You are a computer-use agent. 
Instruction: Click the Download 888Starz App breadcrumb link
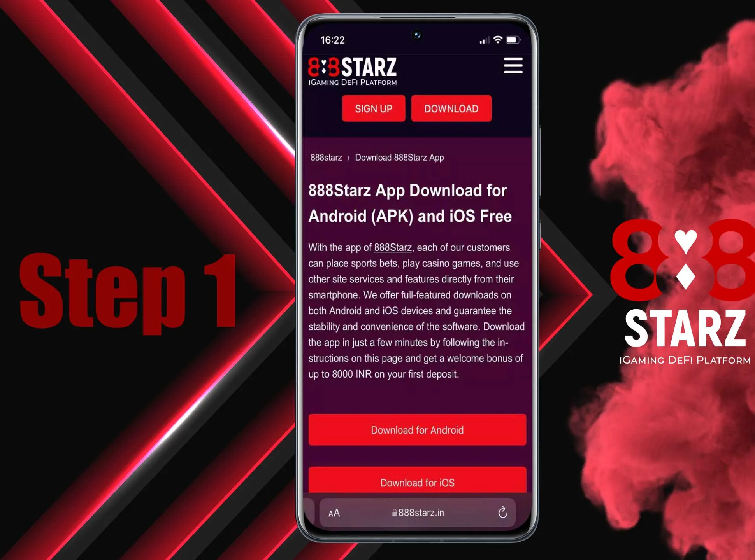point(400,157)
